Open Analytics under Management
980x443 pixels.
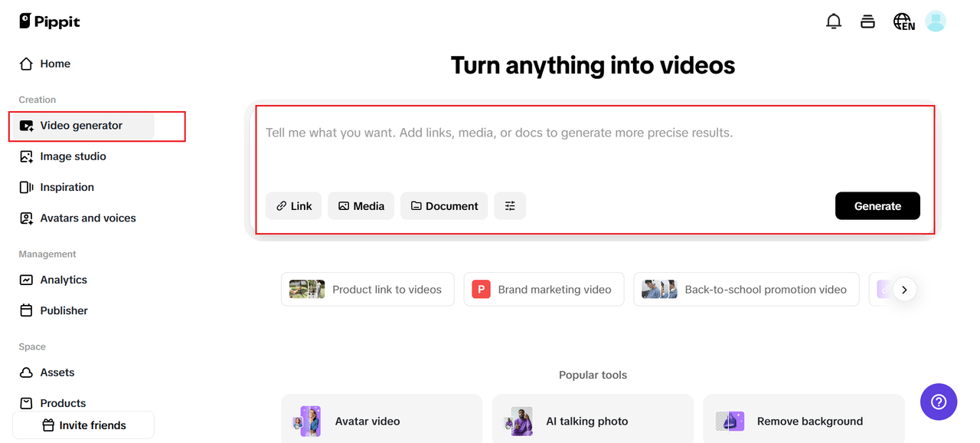tap(64, 280)
